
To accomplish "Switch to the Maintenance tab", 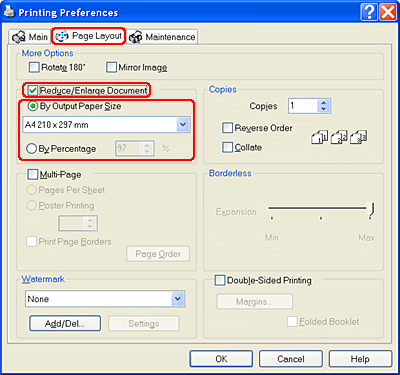I will (x=163, y=37).
